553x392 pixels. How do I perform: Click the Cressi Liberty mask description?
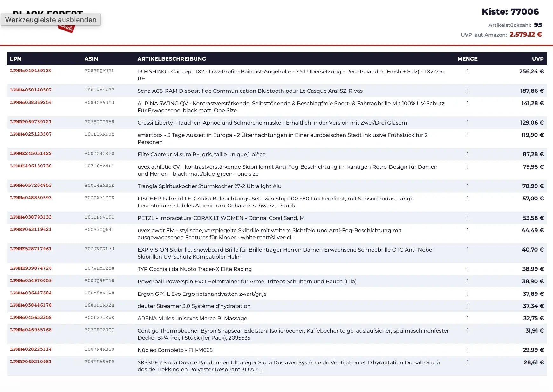click(272, 123)
